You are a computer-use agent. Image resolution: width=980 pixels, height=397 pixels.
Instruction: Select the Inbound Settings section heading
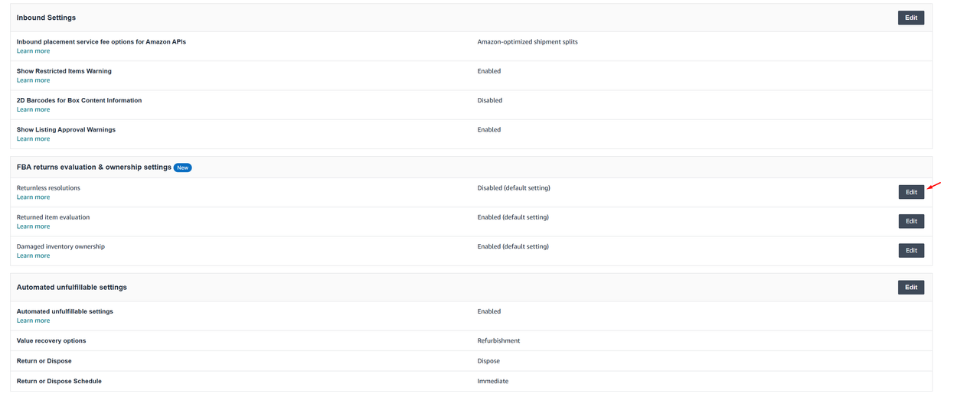click(x=46, y=18)
